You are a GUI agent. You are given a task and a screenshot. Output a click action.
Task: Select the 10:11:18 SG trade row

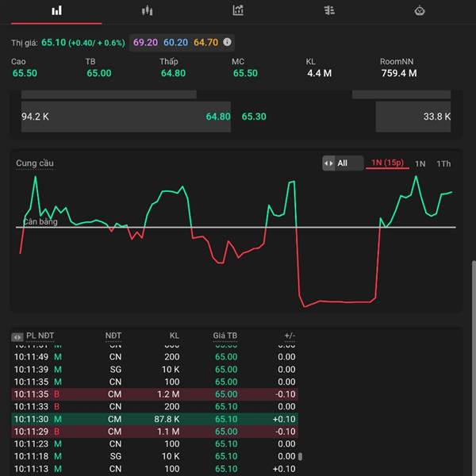(x=155, y=456)
